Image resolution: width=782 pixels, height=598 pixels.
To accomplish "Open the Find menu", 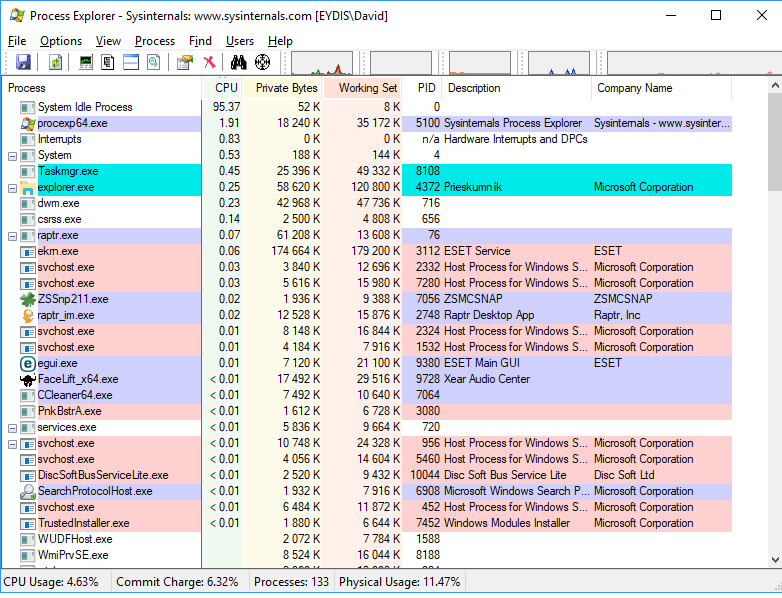I will tap(200, 41).
